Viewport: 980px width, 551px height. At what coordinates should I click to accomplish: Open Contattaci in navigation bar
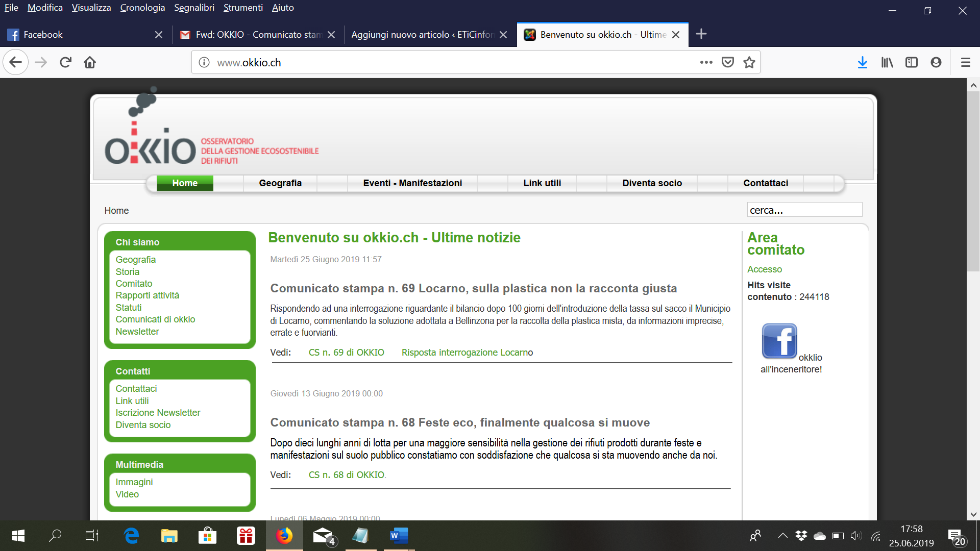(x=766, y=183)
